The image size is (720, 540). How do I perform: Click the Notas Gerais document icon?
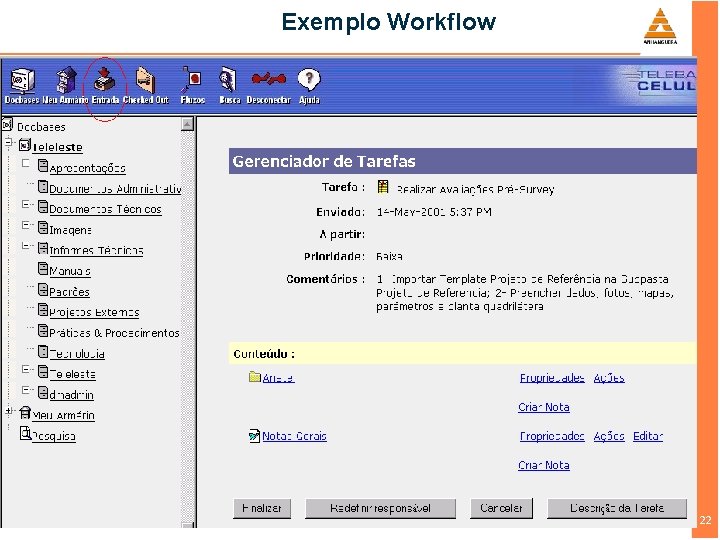click(x=254, y=435)
